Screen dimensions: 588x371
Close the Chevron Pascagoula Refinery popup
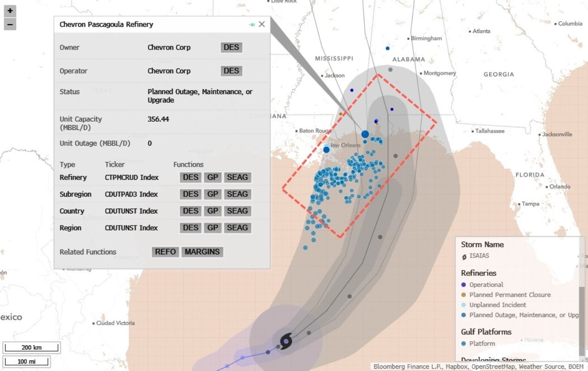262,24
